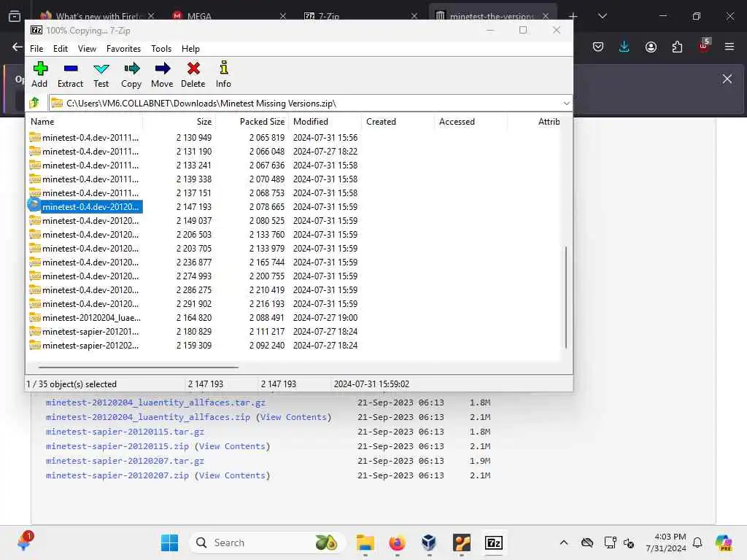Open the Copilot icon in the taskbar corner
The width and height of the screenshot is (747, 560).
click(x=724, y=542)
